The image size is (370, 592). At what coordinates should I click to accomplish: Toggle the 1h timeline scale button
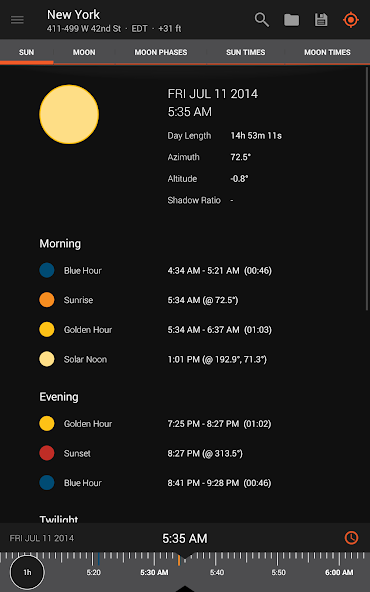coord(27,572)
